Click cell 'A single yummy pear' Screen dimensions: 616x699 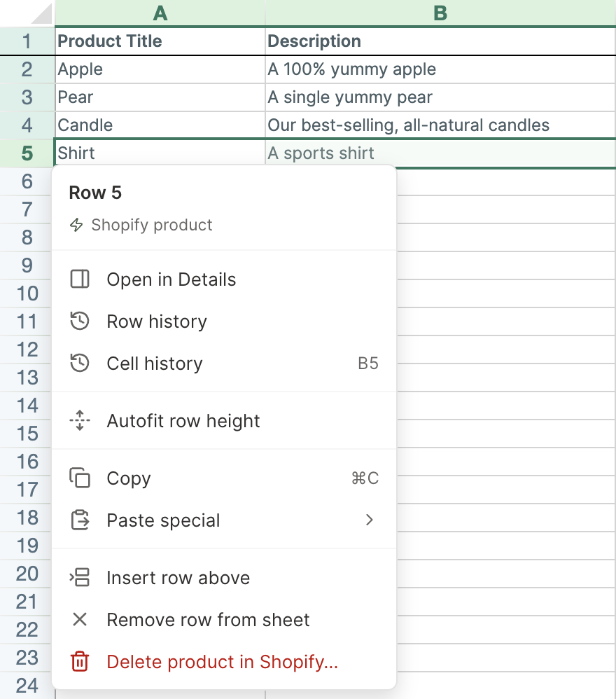[440, 97]
